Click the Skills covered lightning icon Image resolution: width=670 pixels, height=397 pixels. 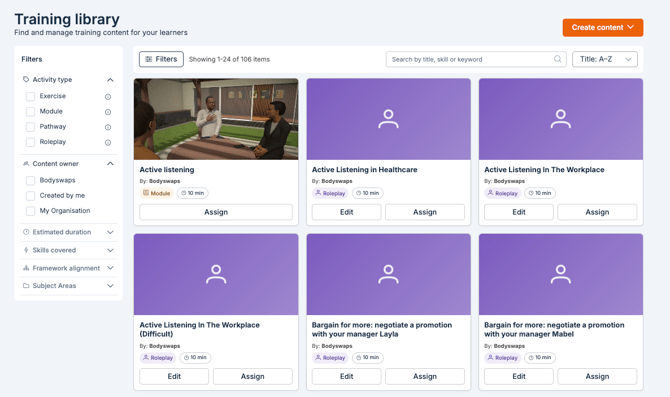point(26,250)
